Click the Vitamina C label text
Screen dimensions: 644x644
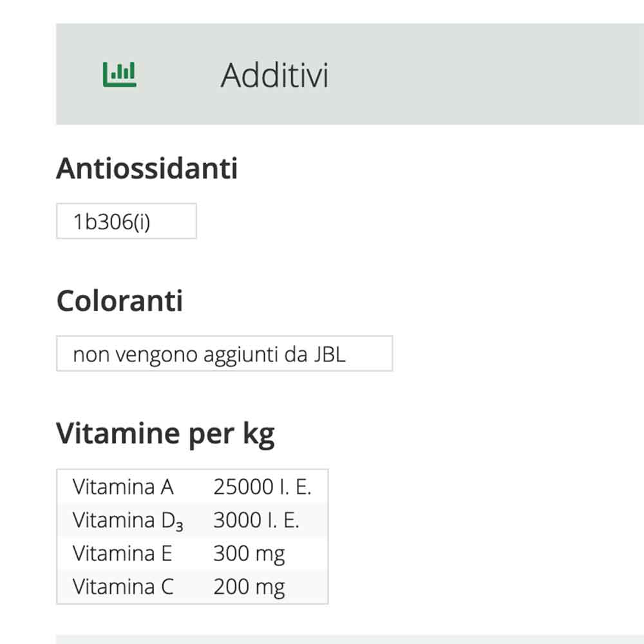tap(124, 587)
